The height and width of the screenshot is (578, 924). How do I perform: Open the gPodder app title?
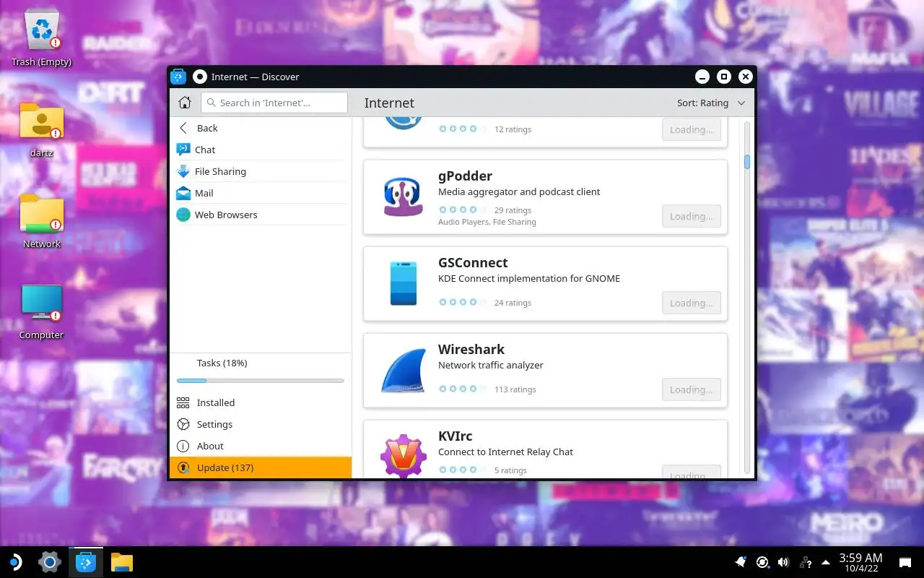point(465,176)
